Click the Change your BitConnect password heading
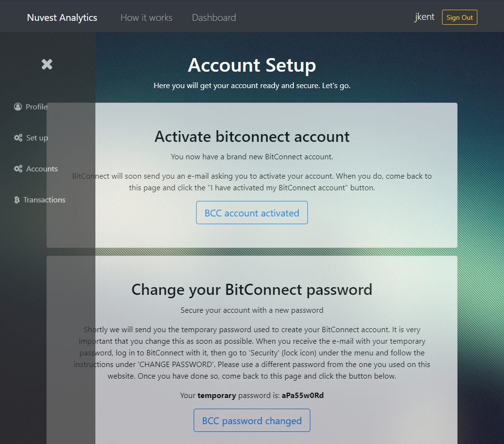Screen dimensions: 504x444 pos(252,290)
